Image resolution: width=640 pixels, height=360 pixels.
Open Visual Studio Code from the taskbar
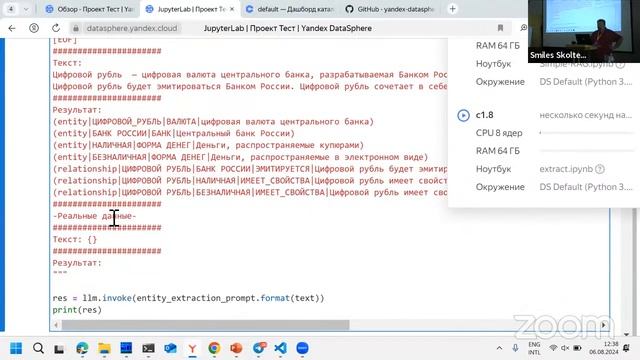coord(280,348)
